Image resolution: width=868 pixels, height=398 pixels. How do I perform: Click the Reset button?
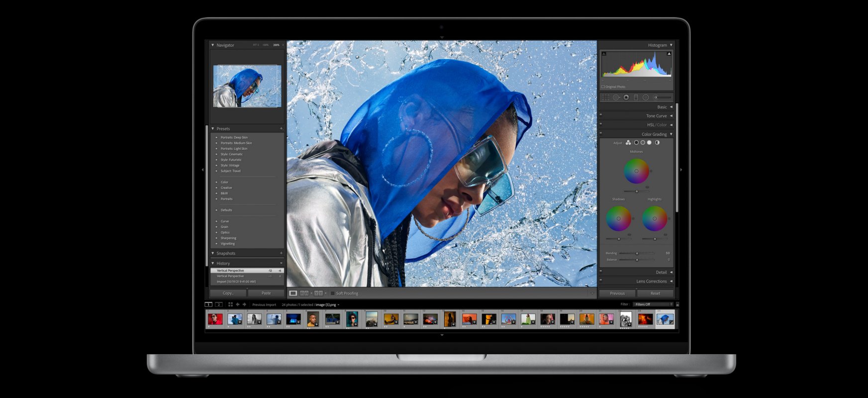[655, 293]
